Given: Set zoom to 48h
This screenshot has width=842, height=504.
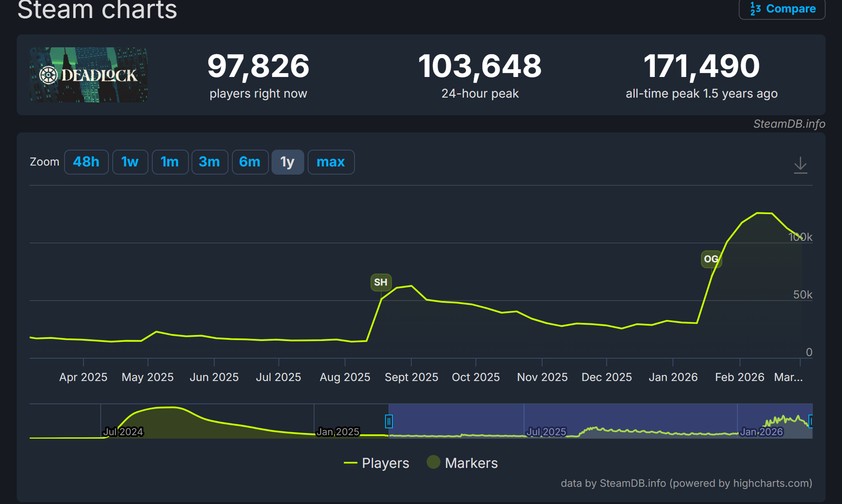Looking at the screenshot, I should pos(86,162).
